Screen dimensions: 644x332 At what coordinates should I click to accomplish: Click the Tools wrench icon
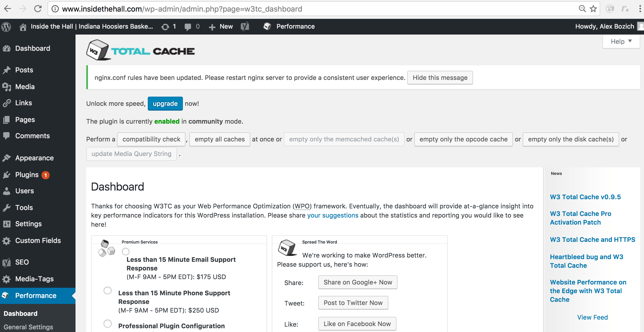[7, 208]
